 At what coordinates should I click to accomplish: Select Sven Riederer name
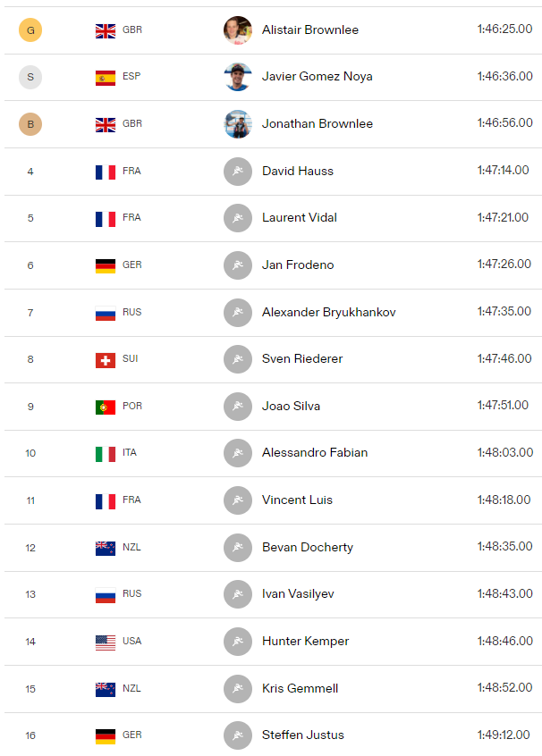[x=302, y=358]
